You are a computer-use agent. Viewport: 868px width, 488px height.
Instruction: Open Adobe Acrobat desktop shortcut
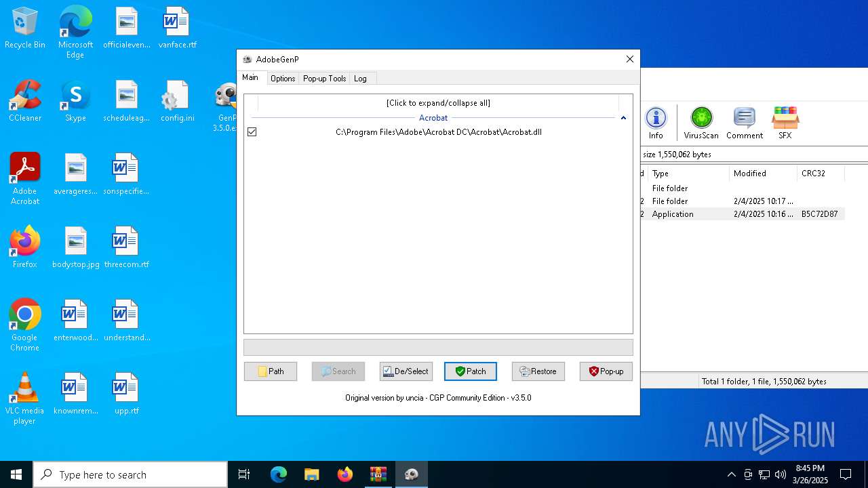pos(25,179)
